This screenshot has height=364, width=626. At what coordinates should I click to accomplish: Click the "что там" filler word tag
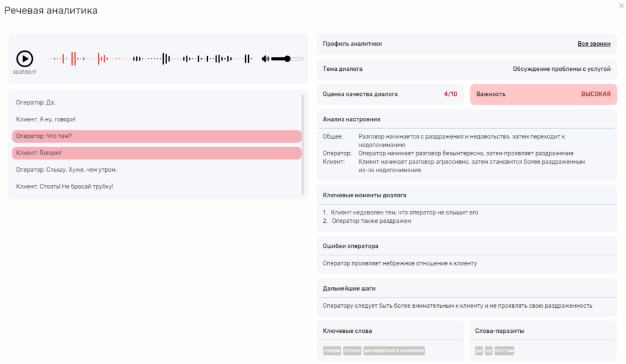click(504, 351)
